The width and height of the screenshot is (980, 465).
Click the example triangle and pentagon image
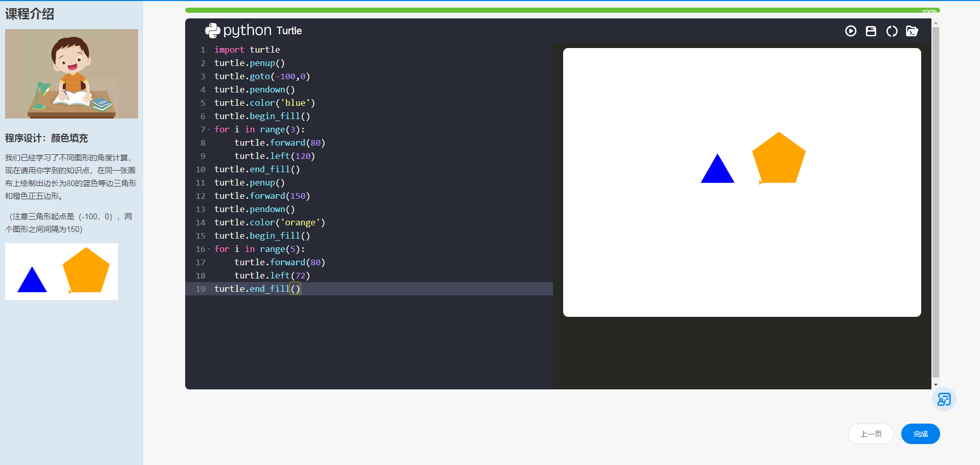click(x=61, y=271)
